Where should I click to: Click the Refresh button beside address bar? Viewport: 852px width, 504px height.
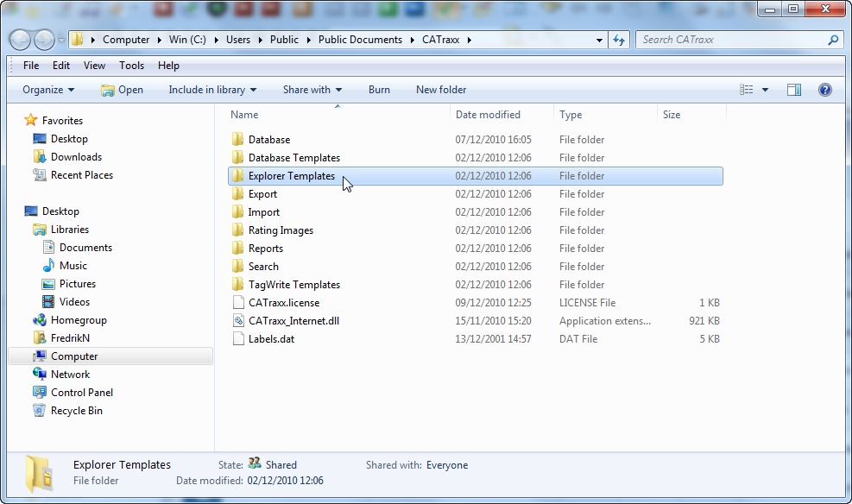click(x=619, y=40)
